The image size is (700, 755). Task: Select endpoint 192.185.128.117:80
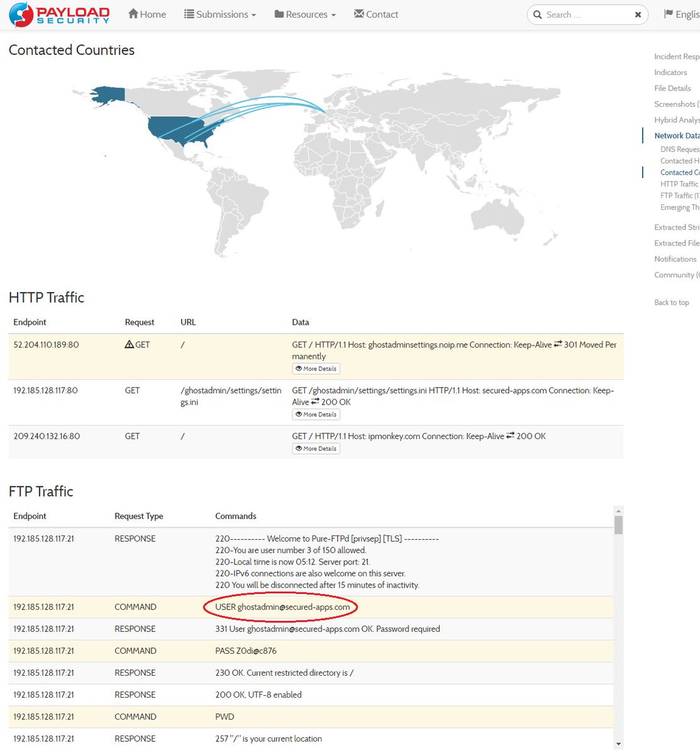pyautogui.click(x=45, y=391)
